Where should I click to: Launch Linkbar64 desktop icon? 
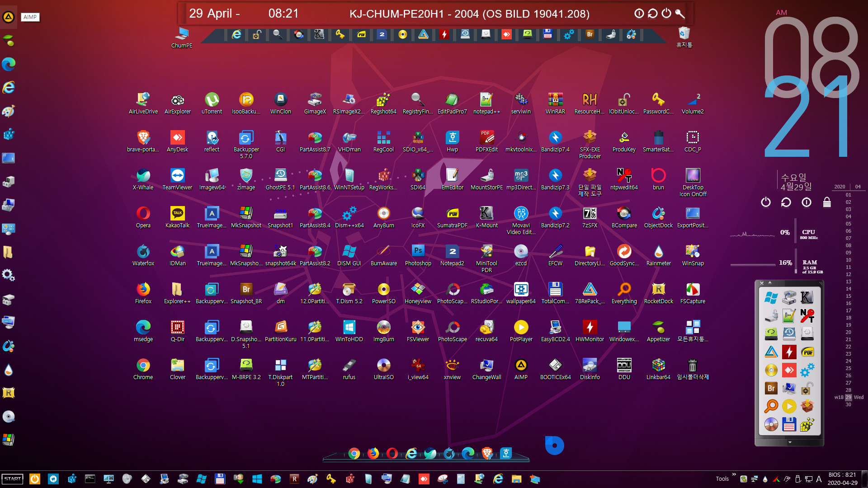pyautogui.click(x=658, y=369)
